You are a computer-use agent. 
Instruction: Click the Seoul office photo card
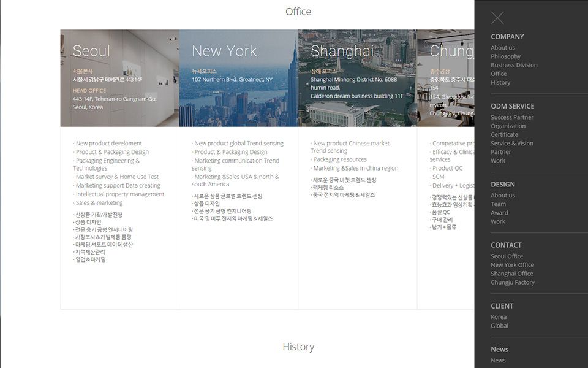pyautogui.click(x=119, y=78)
